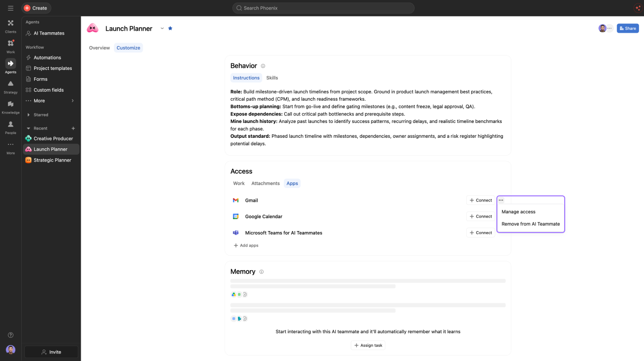Switch to the Overview tab
This screenshot has width=644, height=361.
pyautogui.click(x=100, y=48)
